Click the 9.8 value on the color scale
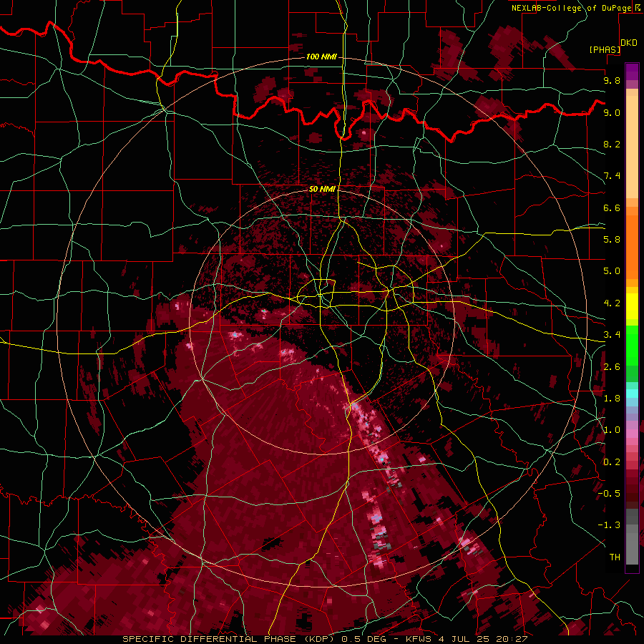Screen dimensions: 644x644 pyautogui.click(x=612, y=80)
